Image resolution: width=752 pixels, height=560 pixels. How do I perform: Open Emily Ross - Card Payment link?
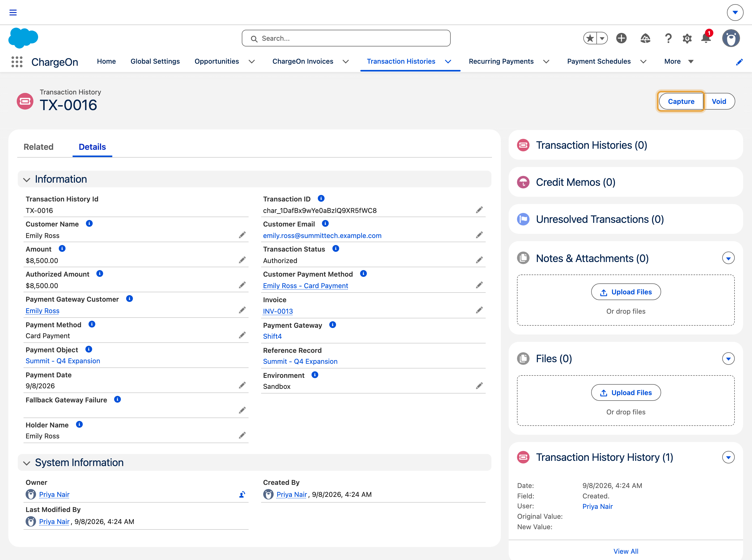pyautogui.click(x=305, y=286)
